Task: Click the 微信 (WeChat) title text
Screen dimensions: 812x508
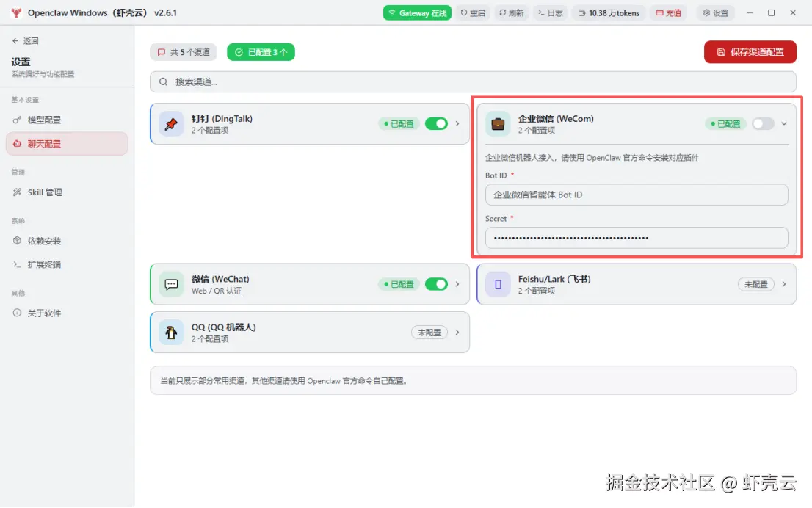Action: [220, 279]
